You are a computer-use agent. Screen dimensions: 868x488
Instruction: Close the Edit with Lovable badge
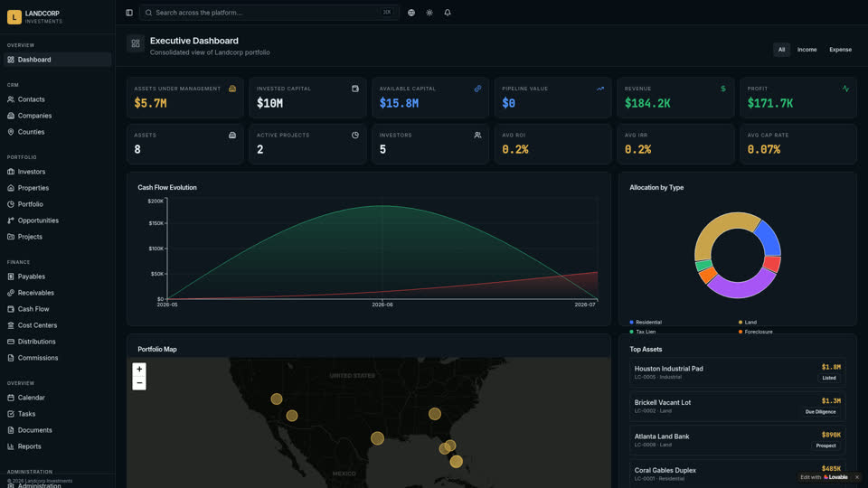click(x=857, y=477)
